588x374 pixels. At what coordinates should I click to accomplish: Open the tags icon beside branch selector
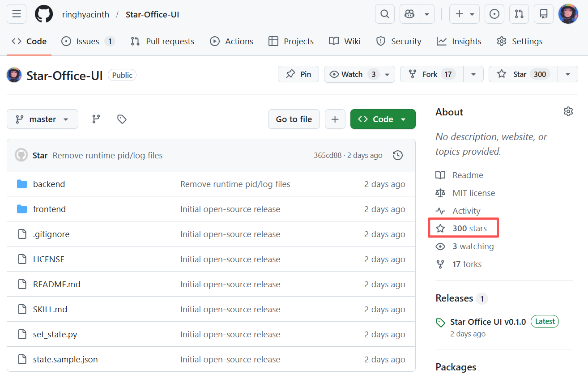[122, 119]
